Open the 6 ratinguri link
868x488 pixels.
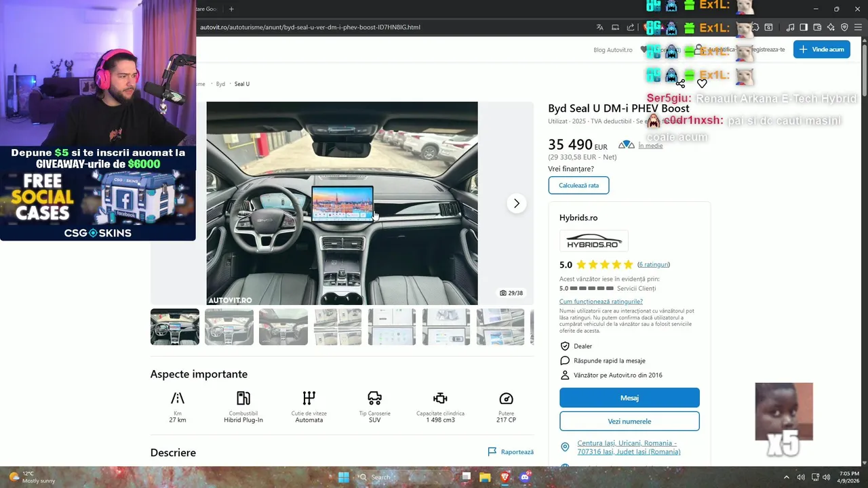(654, 264)
